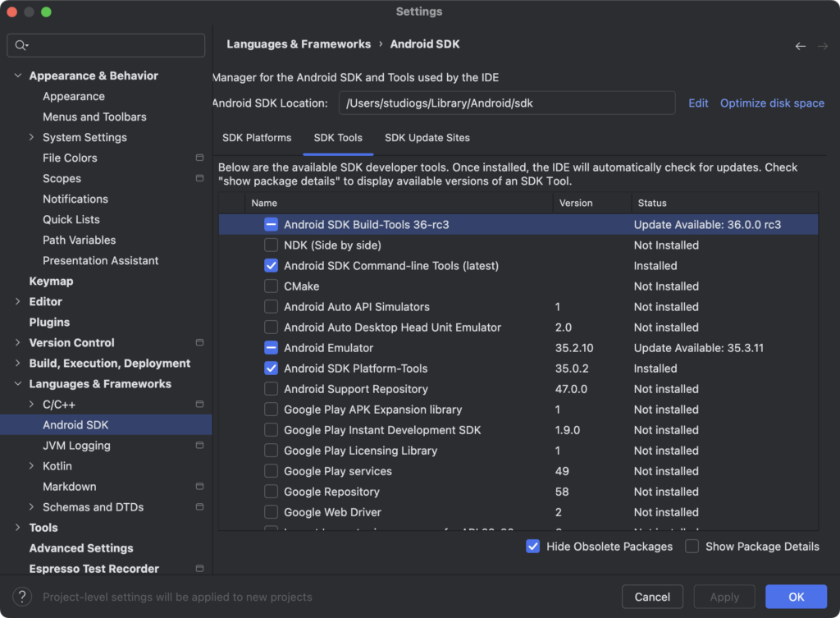840x618 pixels.
Task: Expand Schemas and DTDs node
Action: (32, 507)
